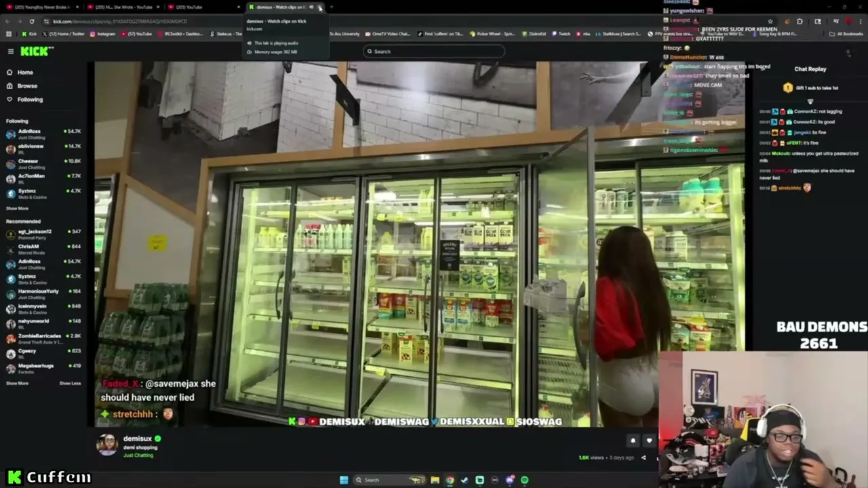The image size is (868, 488).
Task: Open the Ac7ionMan channel
Action: 43,178
